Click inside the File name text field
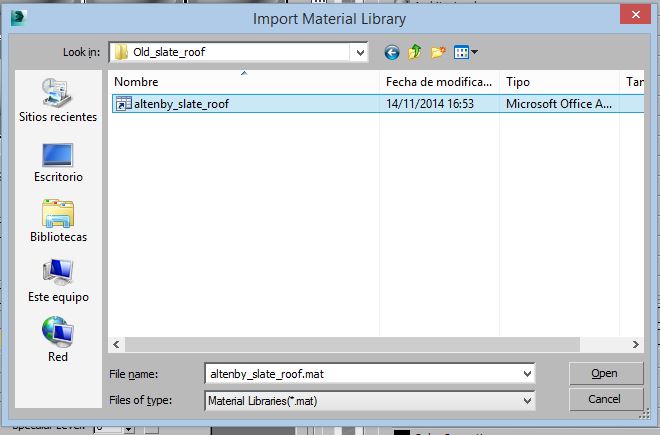The image size is (660, 435). tap(360, 373)
